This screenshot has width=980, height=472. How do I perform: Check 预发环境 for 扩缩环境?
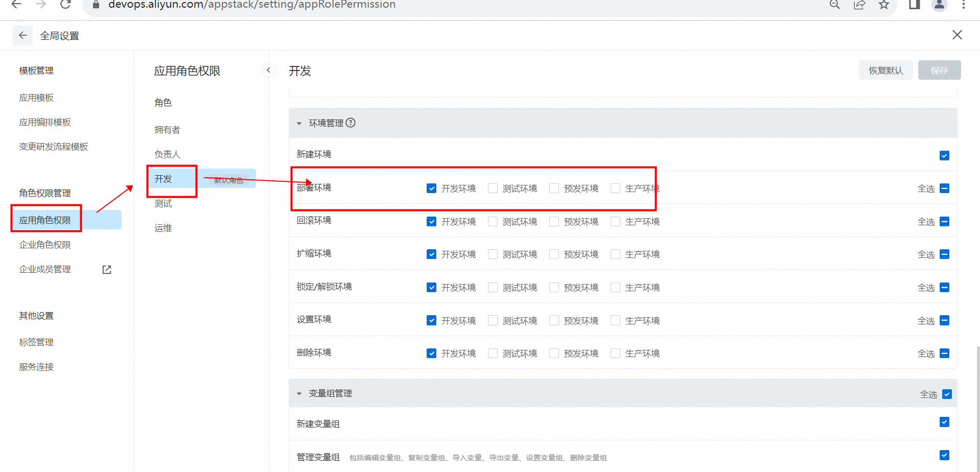(x=554, y=254)
